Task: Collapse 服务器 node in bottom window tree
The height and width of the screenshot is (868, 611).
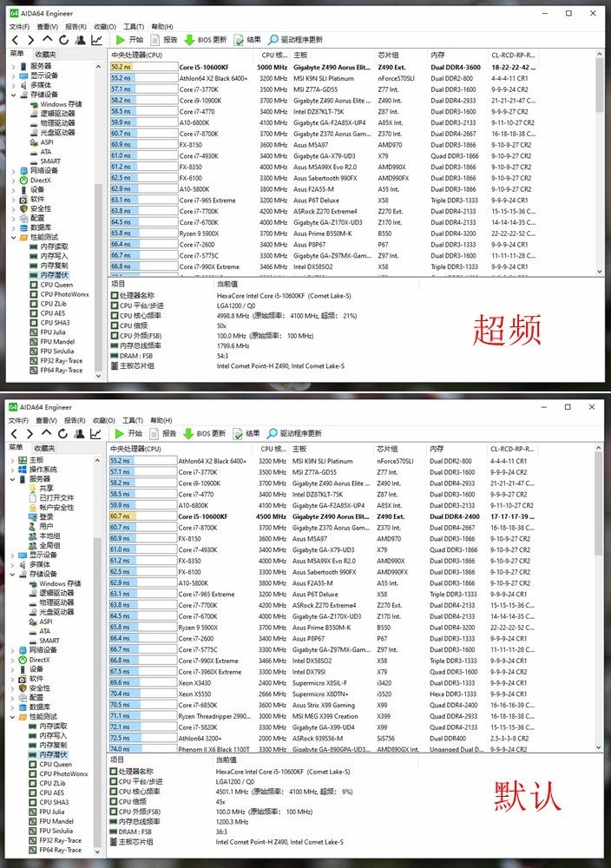Action: [x=12, y=479]
